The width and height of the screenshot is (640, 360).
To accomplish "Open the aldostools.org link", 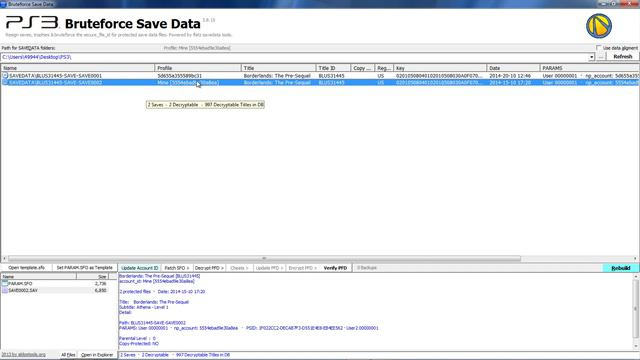I will pyautogui.click(x=23, y=355).
